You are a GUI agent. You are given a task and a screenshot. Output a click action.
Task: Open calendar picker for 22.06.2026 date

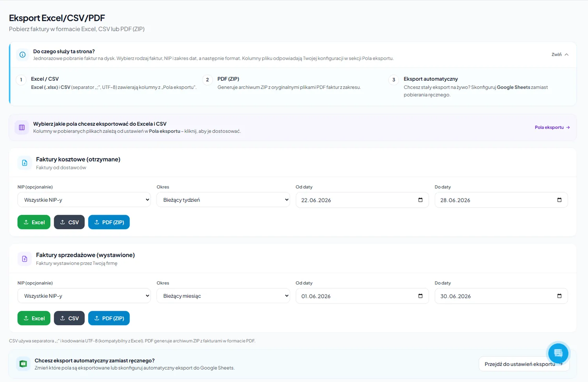pyautogui.click(x=420, y=200)
